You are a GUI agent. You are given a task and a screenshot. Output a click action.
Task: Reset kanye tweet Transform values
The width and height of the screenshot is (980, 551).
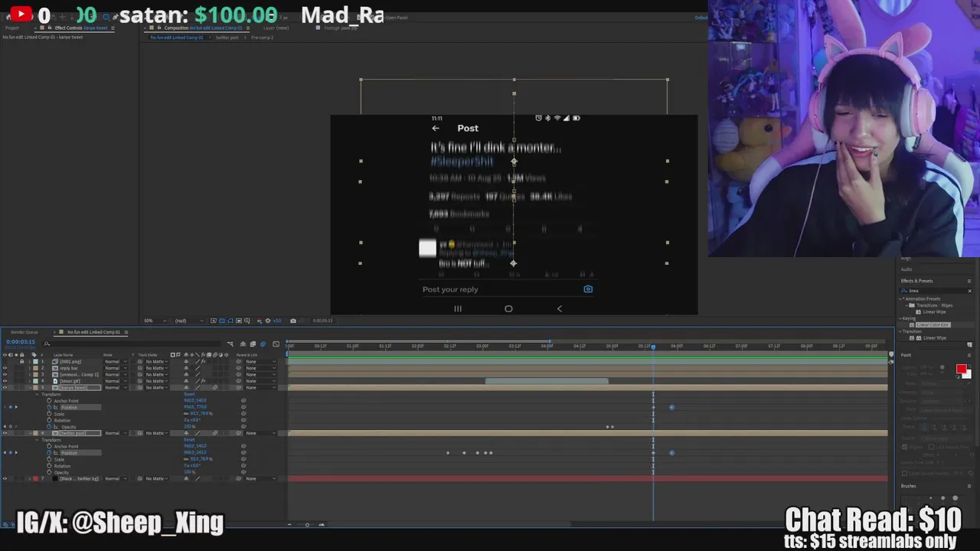click(188, 394)
